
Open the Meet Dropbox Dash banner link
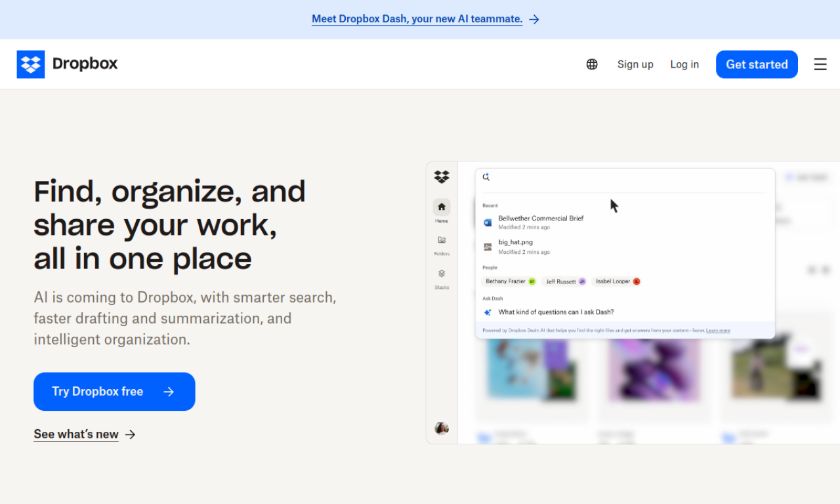(x=417, y=19)
